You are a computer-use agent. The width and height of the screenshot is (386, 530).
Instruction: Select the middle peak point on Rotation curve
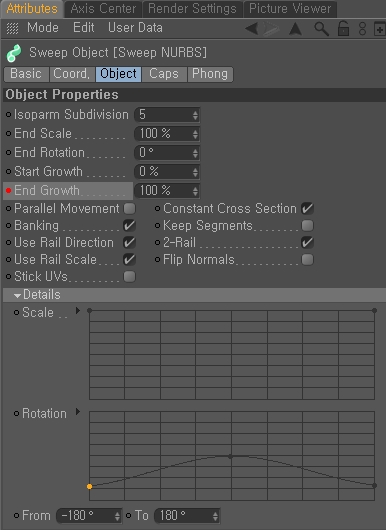click(x=230, y=456)
